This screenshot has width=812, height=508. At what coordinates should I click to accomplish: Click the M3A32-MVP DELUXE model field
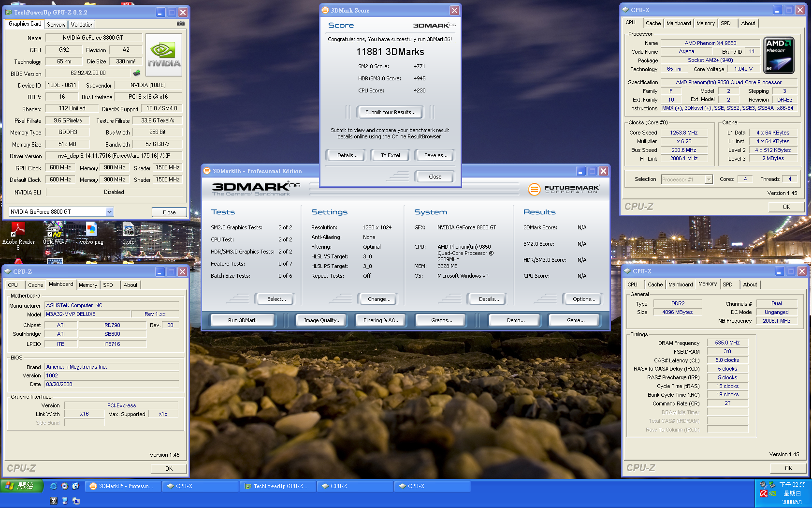pos(88,314)
